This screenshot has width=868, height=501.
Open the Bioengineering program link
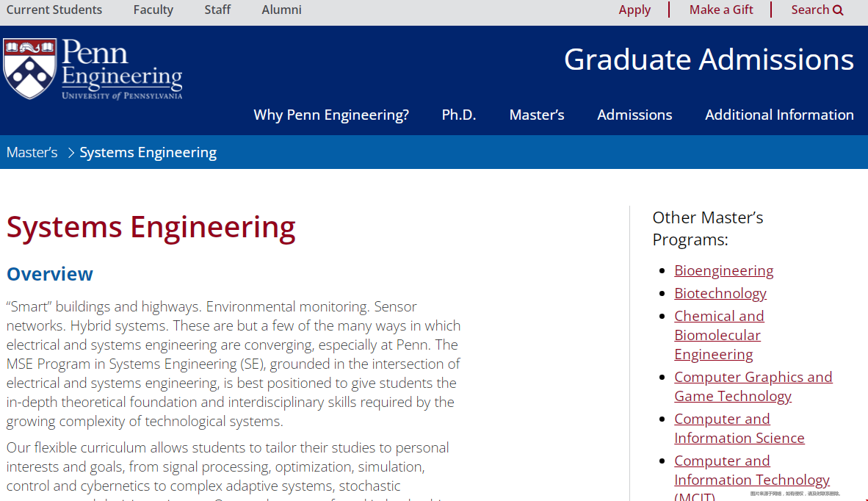point(723,271)
